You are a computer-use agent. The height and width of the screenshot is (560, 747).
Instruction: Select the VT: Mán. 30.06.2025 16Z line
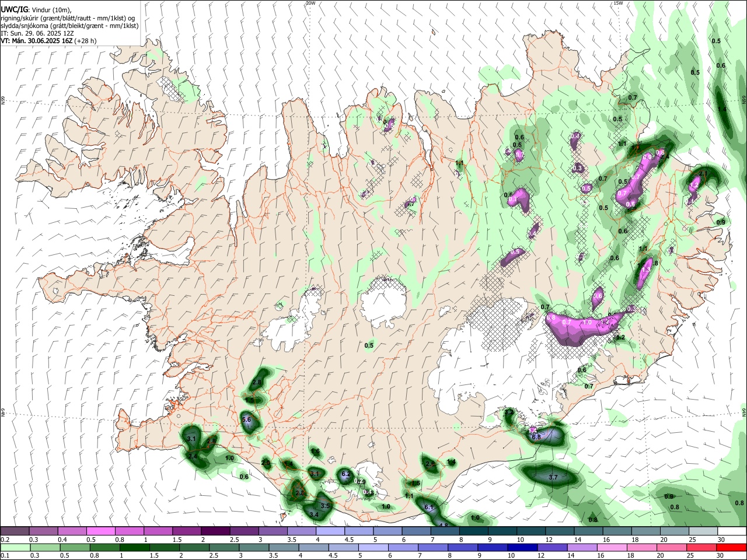pyautogui.click(x=48, y=41)
